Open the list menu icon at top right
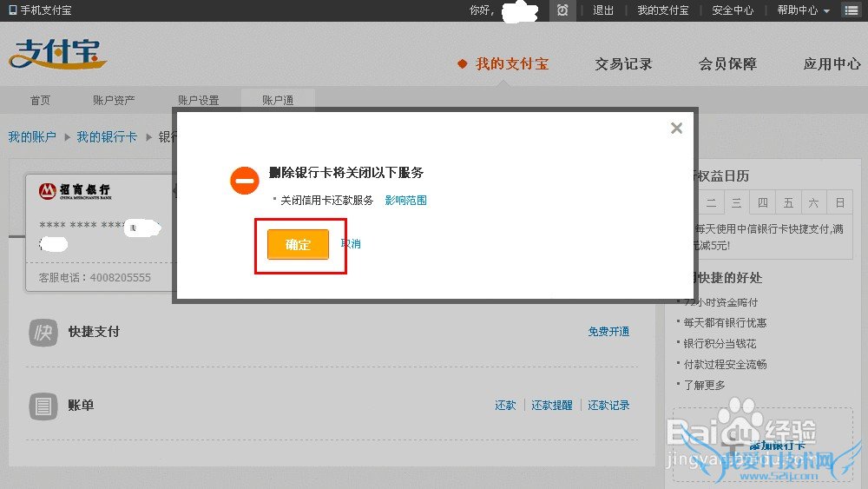868x489 pixels. tap(851, 10)
